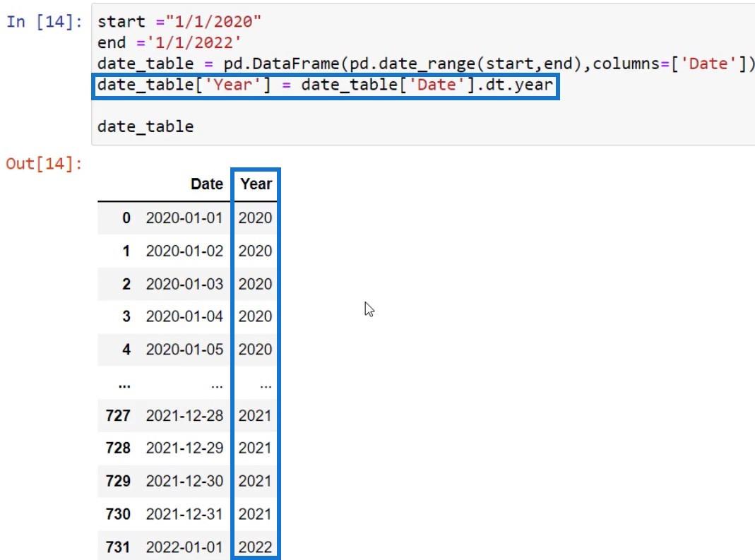Select Year cell in row 2021-12-31
755x560 pixels.
(255, 514)
